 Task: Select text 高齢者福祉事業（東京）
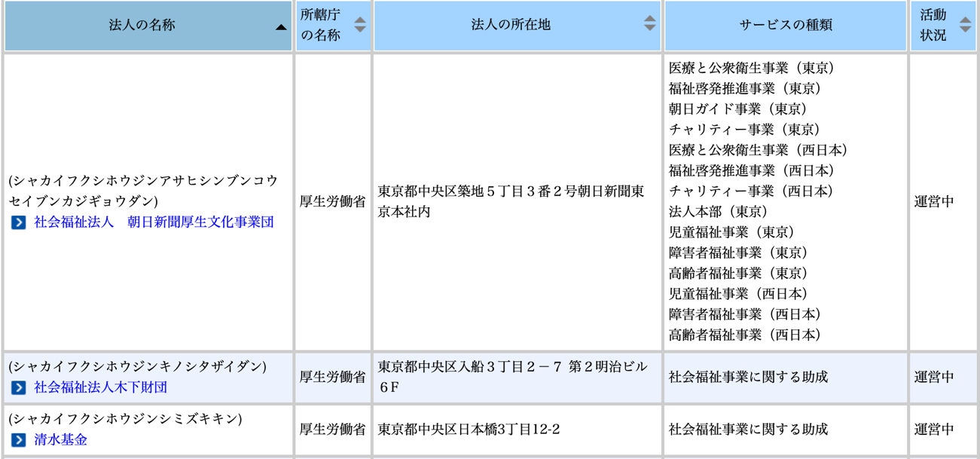pyautogui.click(x=740, y=273)
